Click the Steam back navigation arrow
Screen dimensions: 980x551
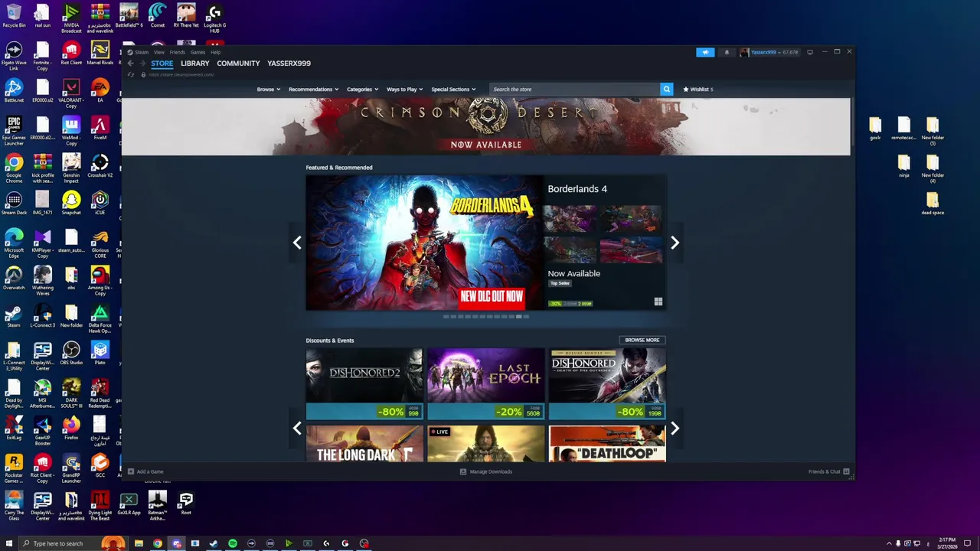pyautogui.click(x=131, y=64)
